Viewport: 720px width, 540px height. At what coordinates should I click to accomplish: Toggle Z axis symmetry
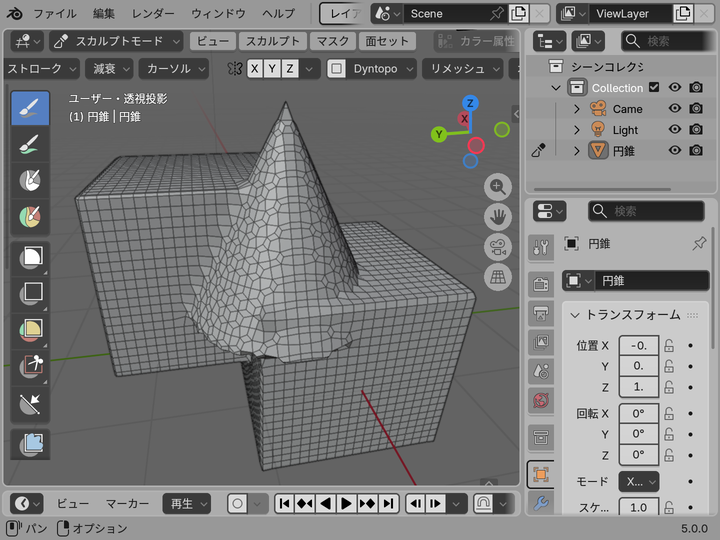pos(290,69)
